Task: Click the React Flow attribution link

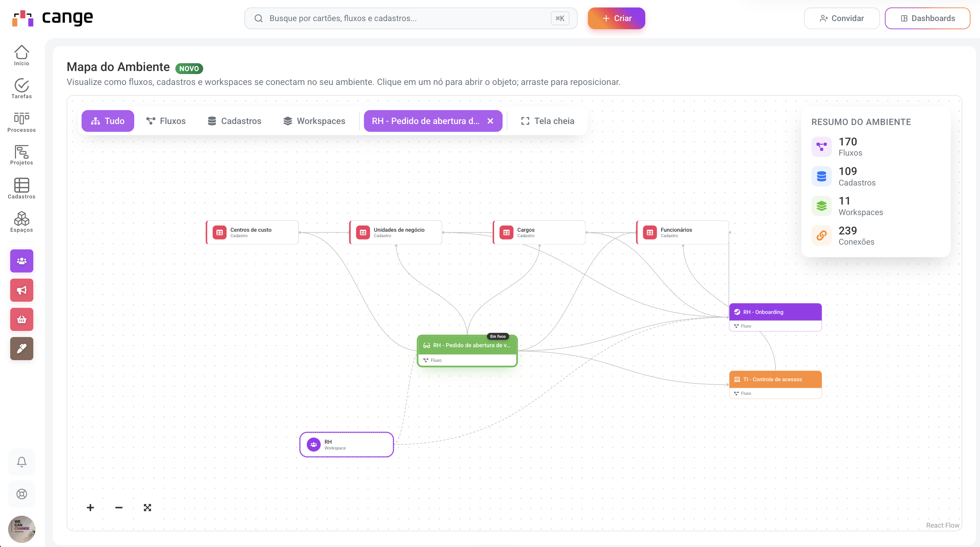Action: pos(943,525)
